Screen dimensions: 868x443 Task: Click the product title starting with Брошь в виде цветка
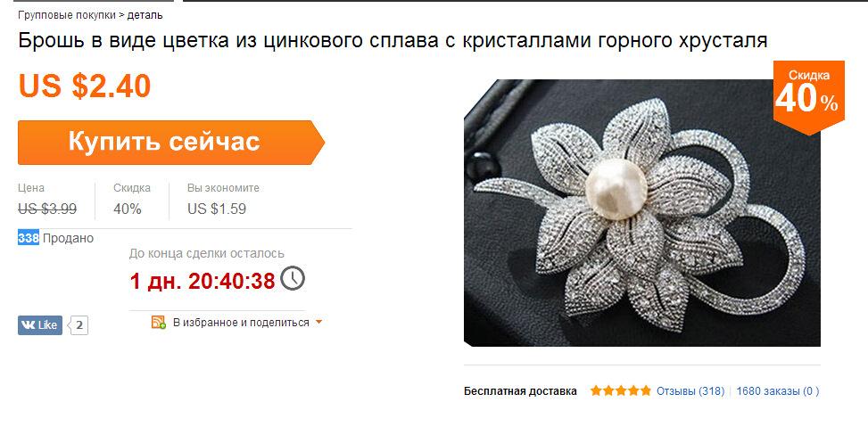pyautogui.click(x=393, y=40)
